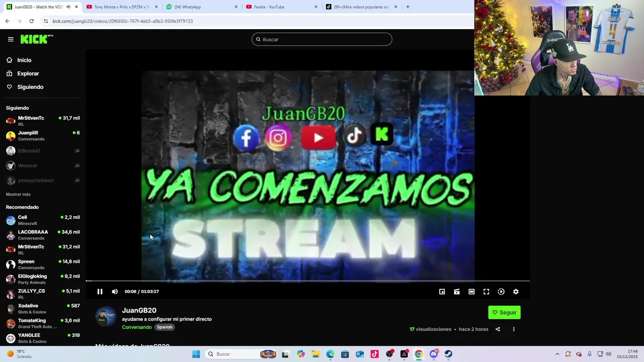Open a new browser tab
644x362 pixels.
(408, 7)
